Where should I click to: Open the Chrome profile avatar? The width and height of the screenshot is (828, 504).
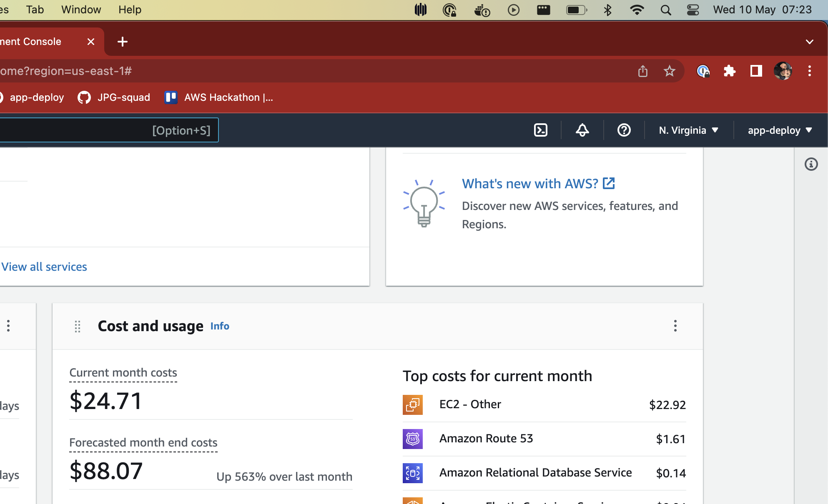[x=783, y=71]
